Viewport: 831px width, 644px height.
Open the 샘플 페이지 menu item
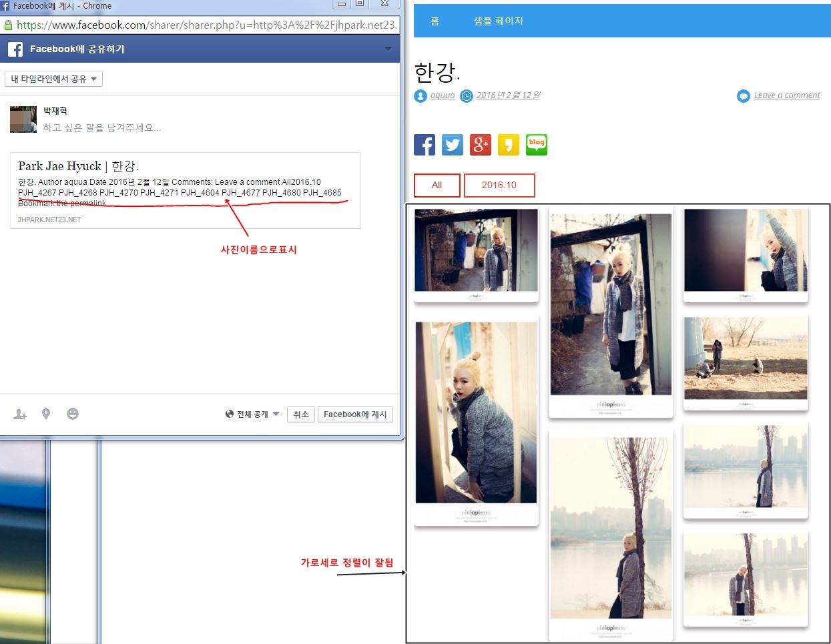[x=498, y=21]
